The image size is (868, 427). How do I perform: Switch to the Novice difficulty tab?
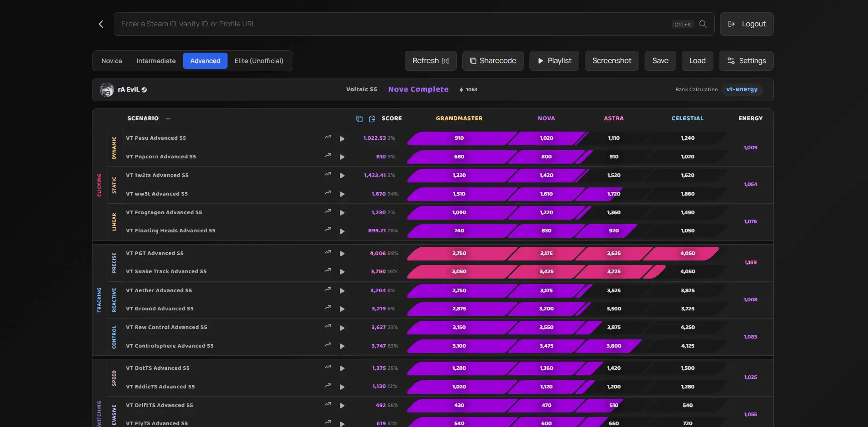coord(111,60)
